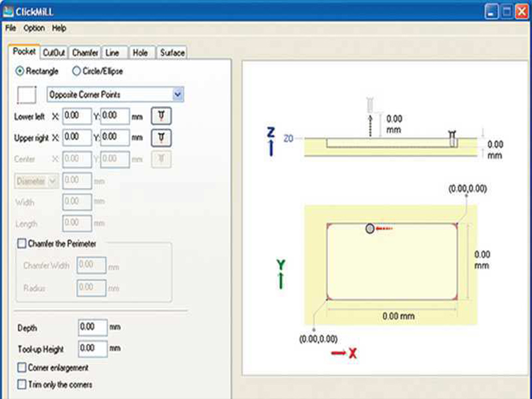Switch to the Line tab
This screenshot has width=532, height=399.
[112, 51]
